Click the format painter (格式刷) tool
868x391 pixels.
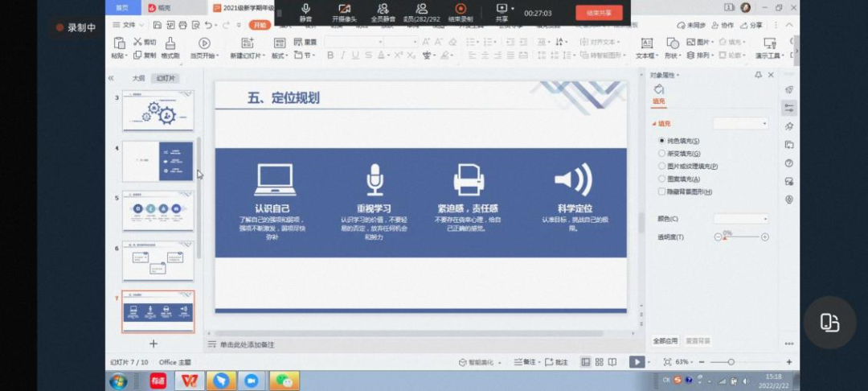coord(170,47)
